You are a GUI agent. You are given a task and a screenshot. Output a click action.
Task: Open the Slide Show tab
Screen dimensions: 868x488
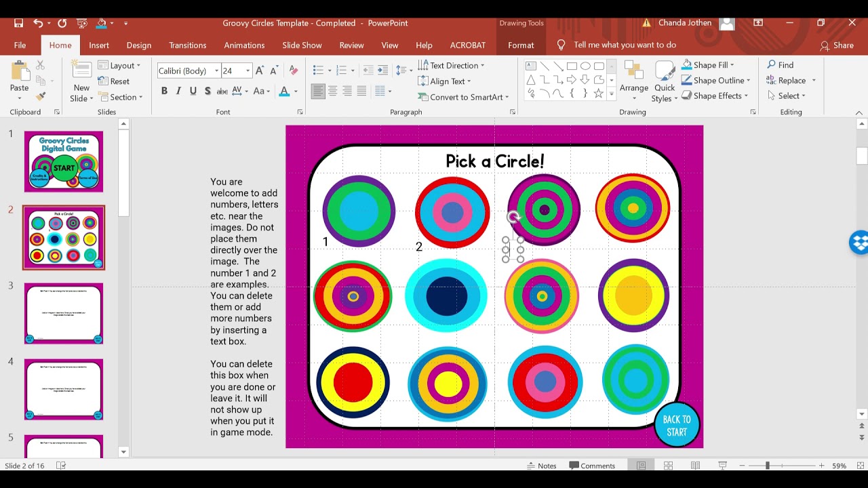pos(302,45)
